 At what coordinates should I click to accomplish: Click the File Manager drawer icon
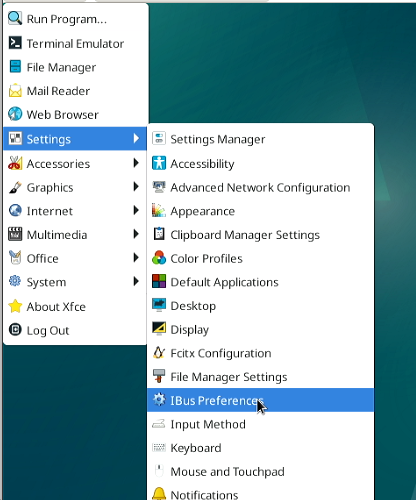click(x=15, y=67)
